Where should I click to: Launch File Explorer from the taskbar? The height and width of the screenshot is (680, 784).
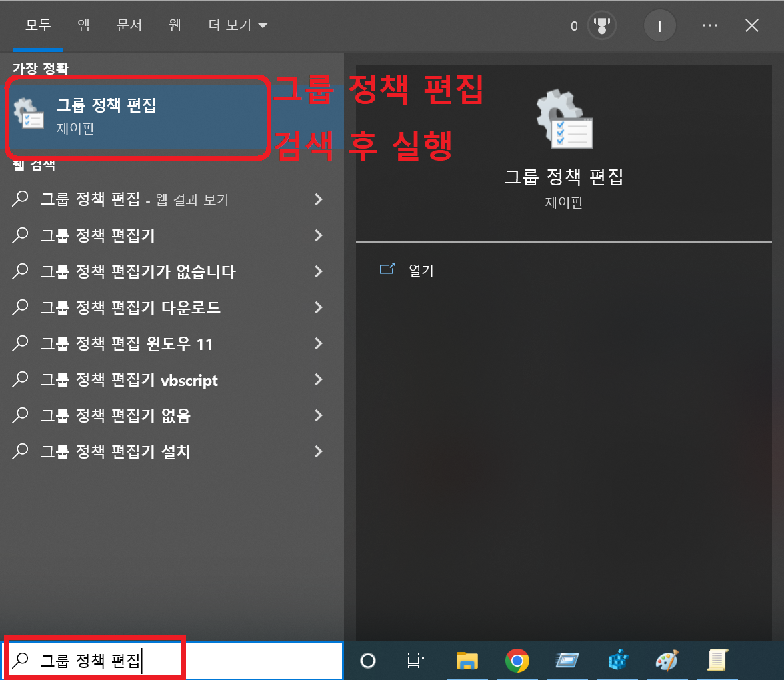tap(467, 661)
